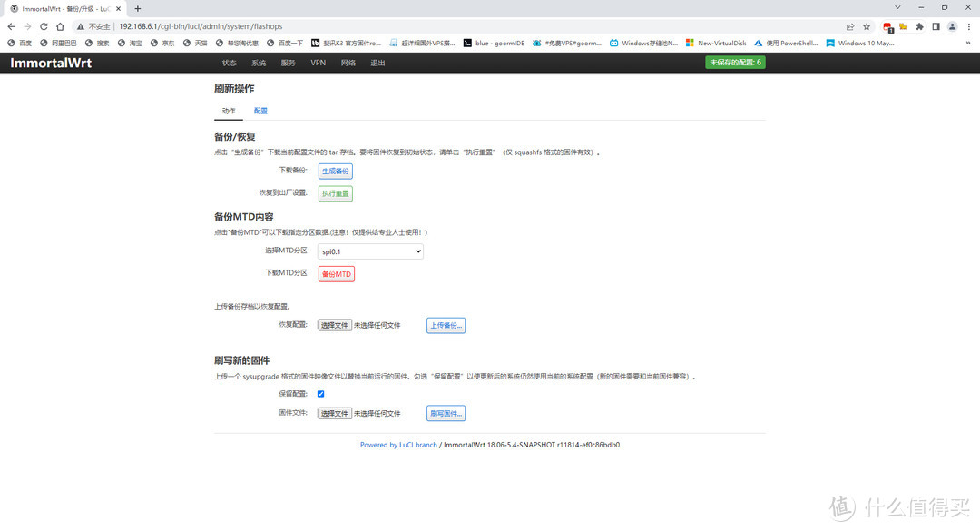The height and width of the screenshot is (531, 980).
Task: Open the 服务 menu
Action: click(289, 63)
